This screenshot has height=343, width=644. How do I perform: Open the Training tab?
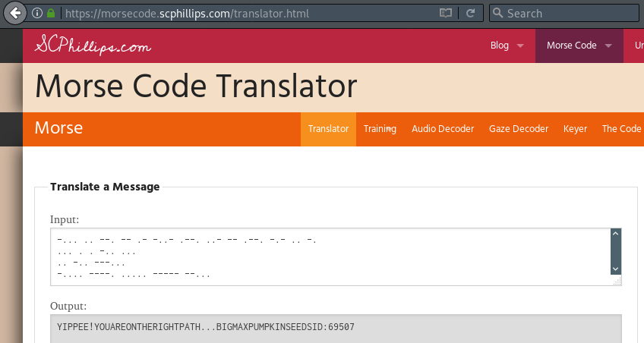(x=380, y=129)
